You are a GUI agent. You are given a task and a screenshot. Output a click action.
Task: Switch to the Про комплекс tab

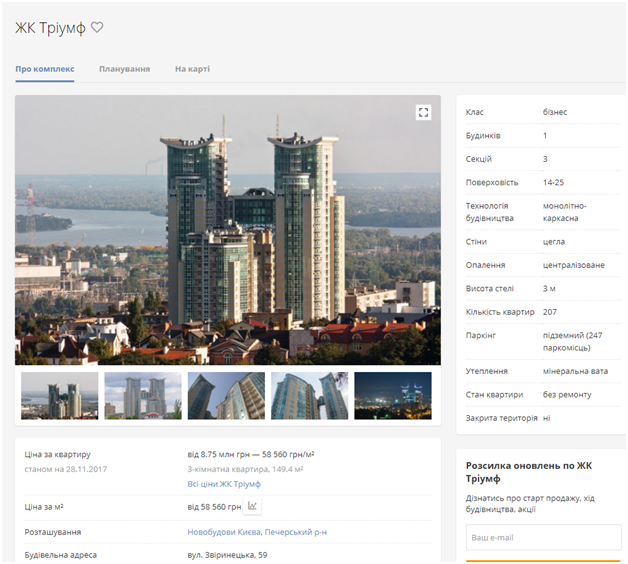pyautogui.click(x=44, y=69)
